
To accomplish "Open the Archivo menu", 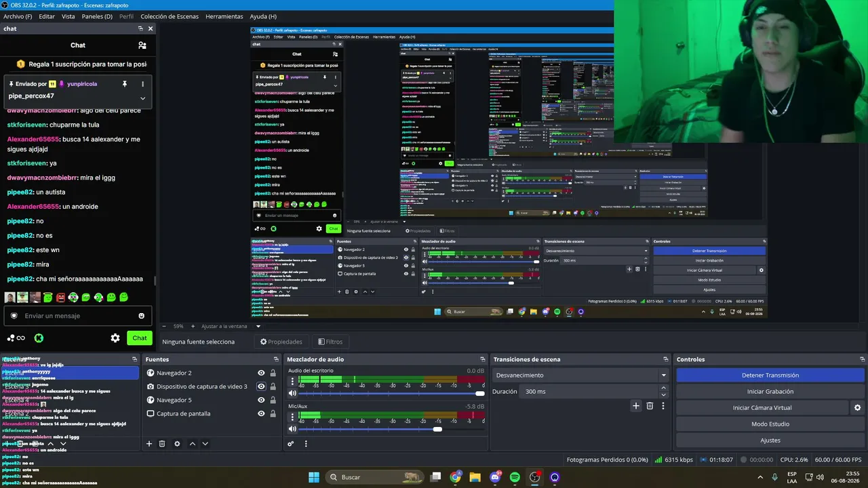I will point(18,16).
